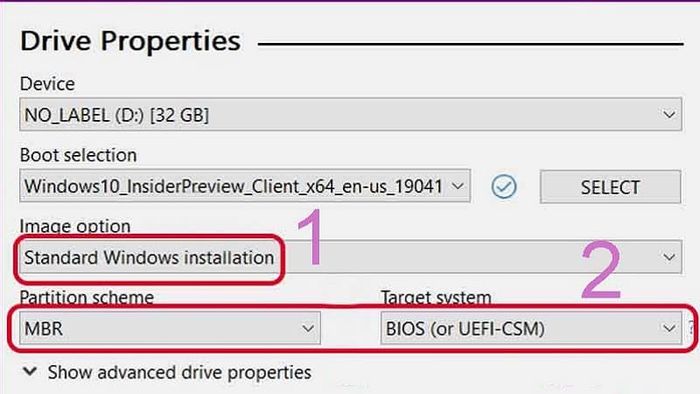
Task: Click the Drive Properties section heading
Action: 130,41
